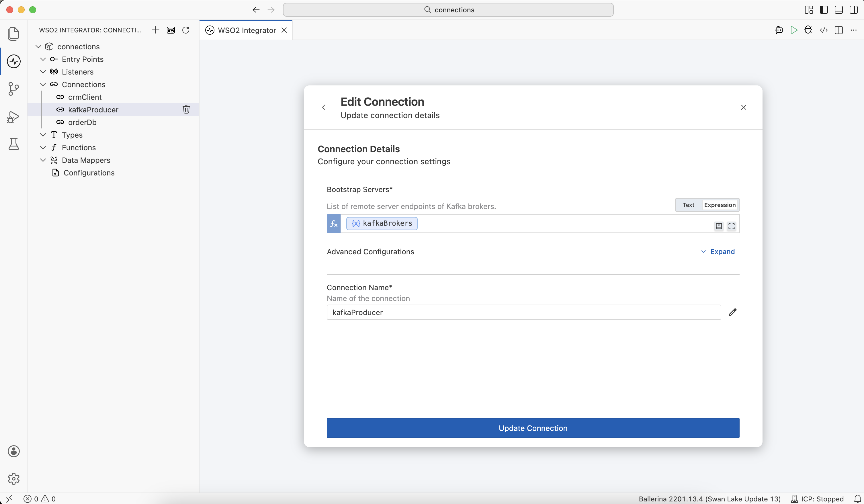Show source code view icon
Screen dimensions: 864x504
point(824,30)
